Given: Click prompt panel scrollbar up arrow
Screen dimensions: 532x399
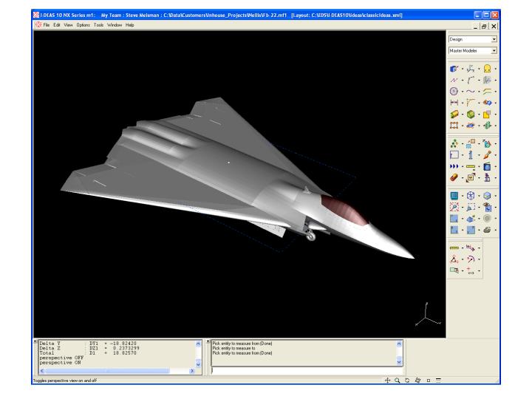Looking at the screenshot, I should tap(399, 344).
